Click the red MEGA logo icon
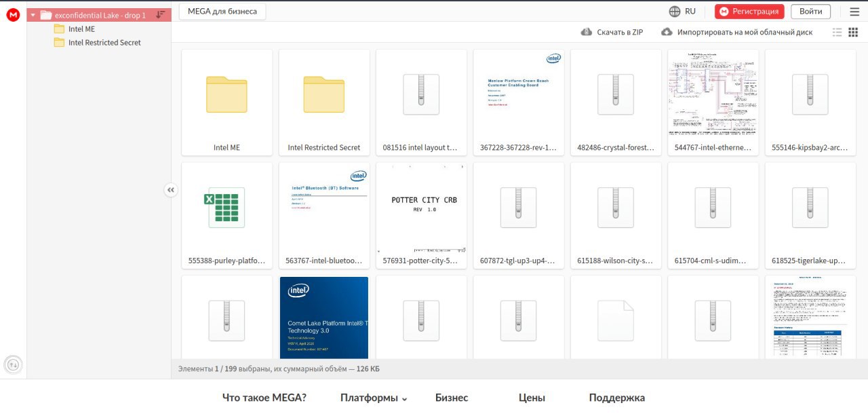Viewport: 868px width, 418px height. (x=13, y=15)
